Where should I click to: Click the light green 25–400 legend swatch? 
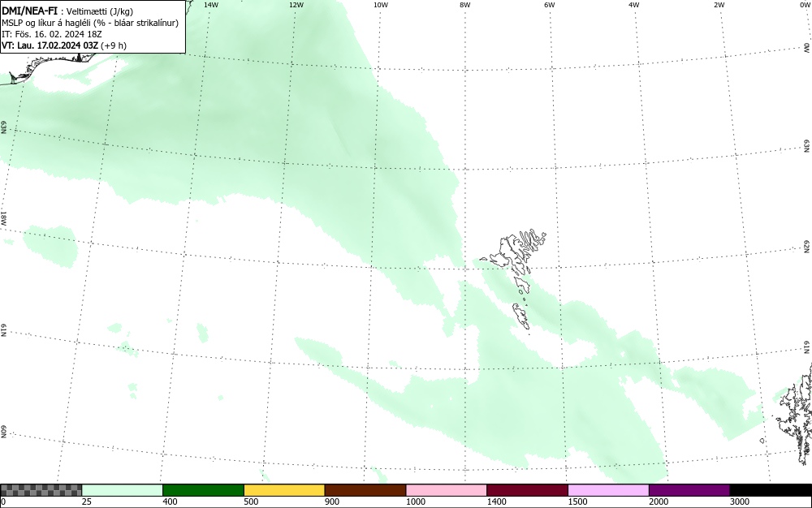(x=123, y=490)
